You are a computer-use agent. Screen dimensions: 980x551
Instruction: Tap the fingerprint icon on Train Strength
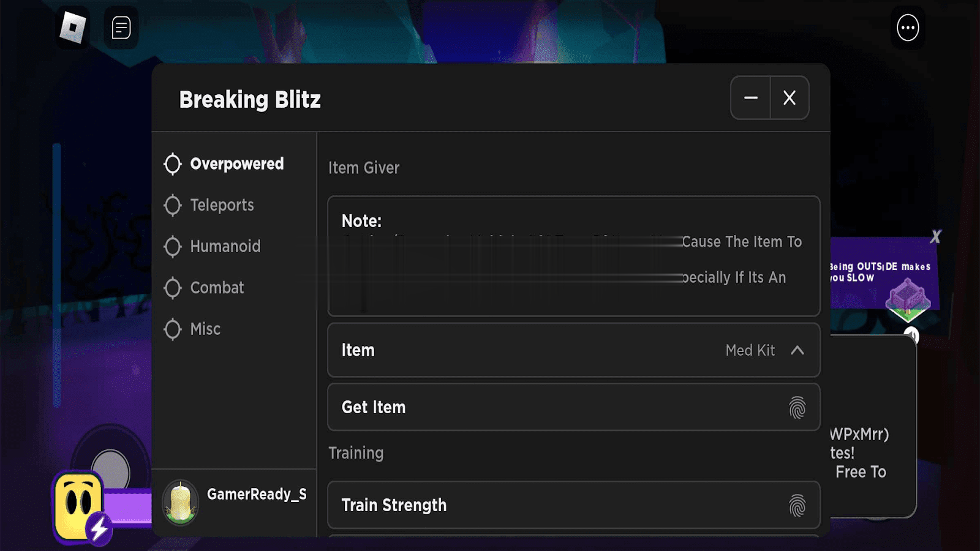point(797,506)
